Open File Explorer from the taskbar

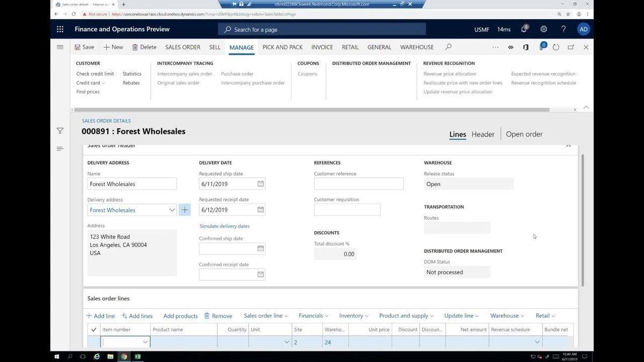[111, 357]
